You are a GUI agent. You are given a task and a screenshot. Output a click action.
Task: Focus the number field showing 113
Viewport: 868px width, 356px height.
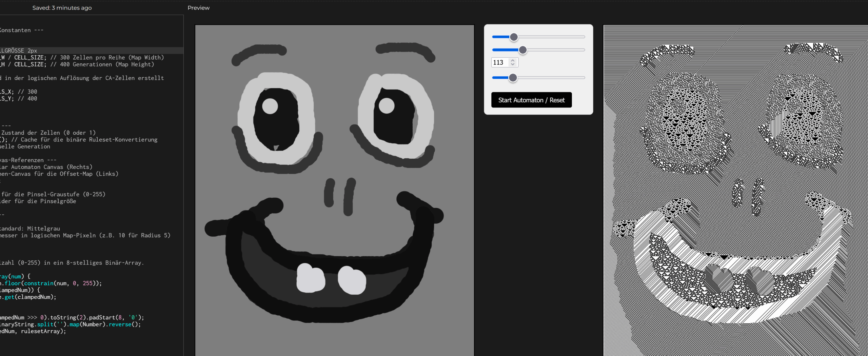(500, 62)
